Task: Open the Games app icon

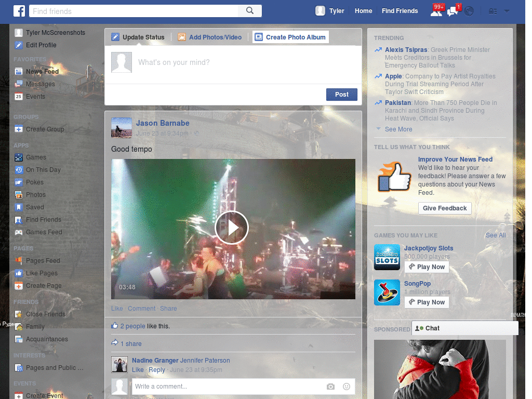Action: click(19, 157)
